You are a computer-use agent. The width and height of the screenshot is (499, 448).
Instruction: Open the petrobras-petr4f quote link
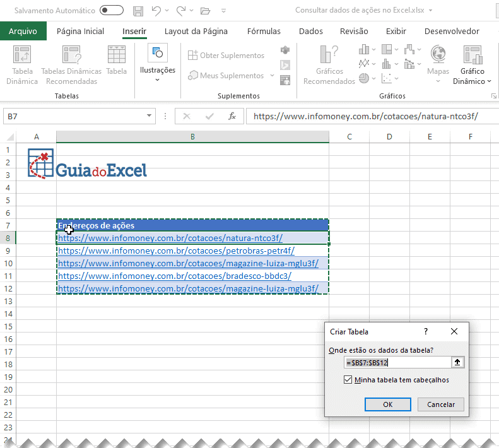click(176, 251)
